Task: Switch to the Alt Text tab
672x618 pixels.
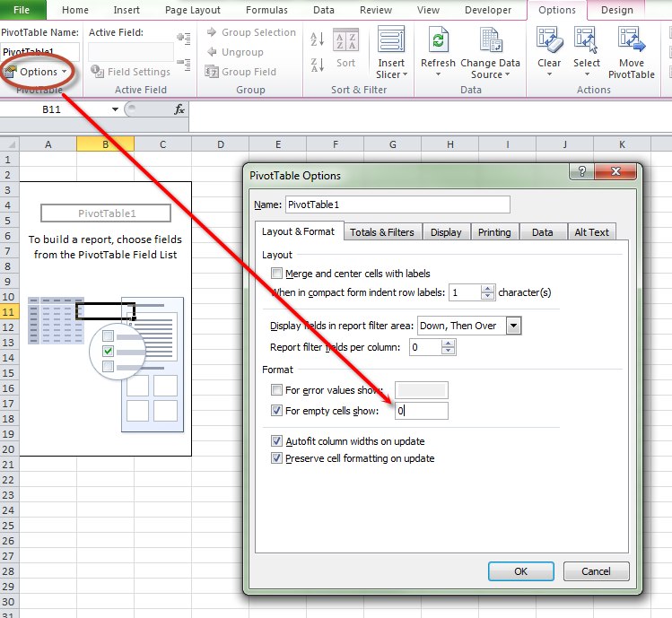Action: click(x=592, y=232)
